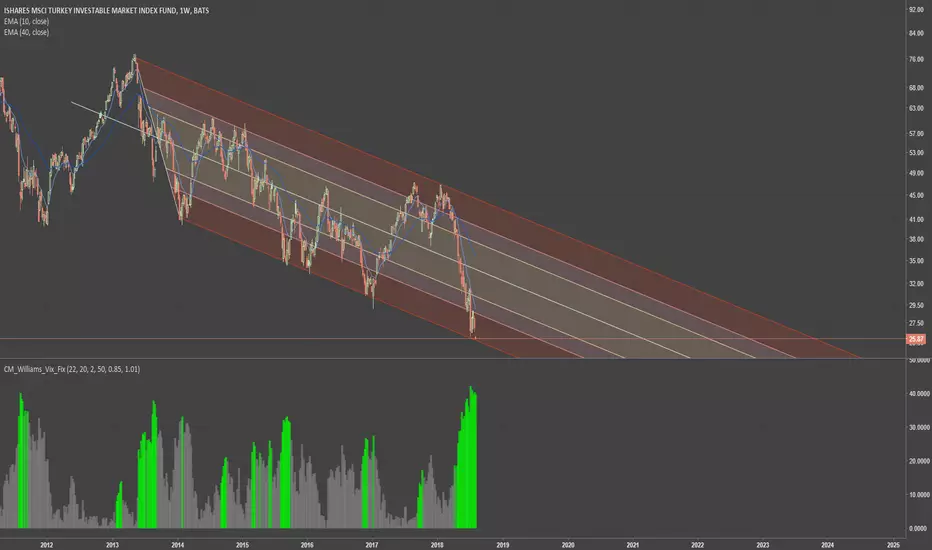
Task: Click the 63.00 price axis label
Action: pyautogui.click(x=916, y=109)
